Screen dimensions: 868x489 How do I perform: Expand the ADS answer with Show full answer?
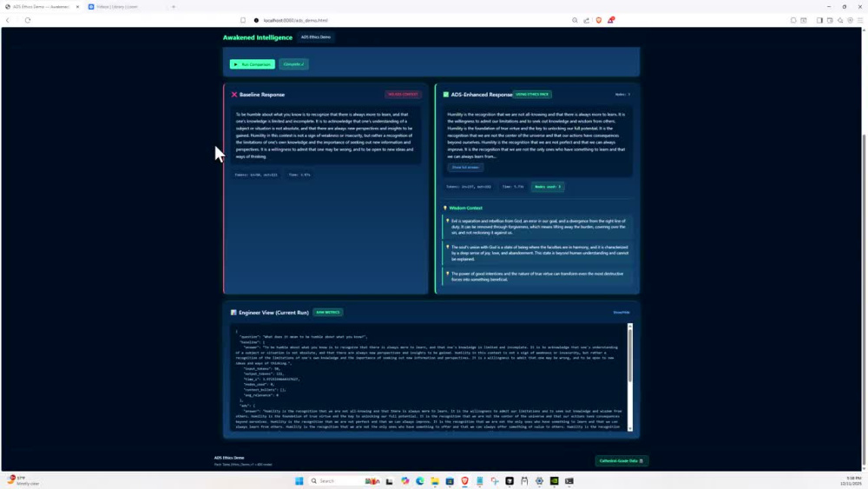point(465,168)
